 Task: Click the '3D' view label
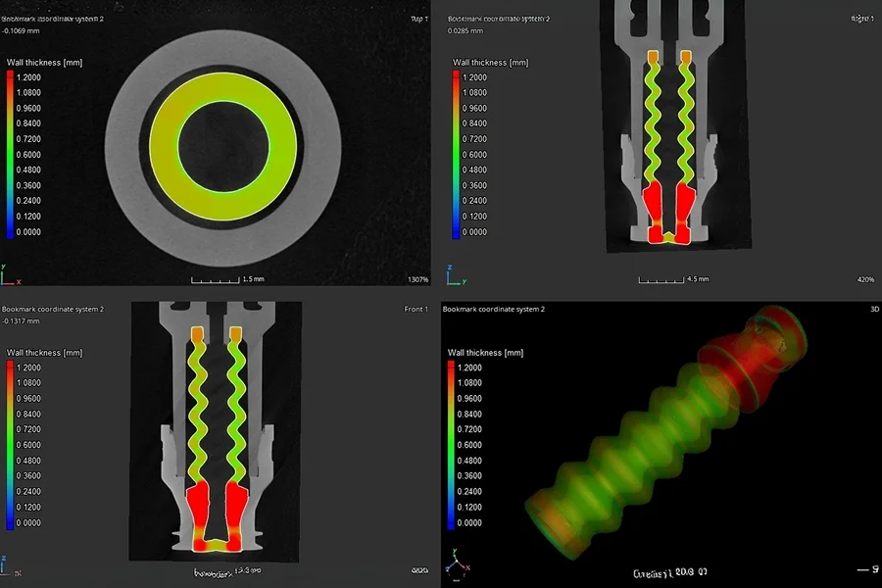click(x=875, y=309)
